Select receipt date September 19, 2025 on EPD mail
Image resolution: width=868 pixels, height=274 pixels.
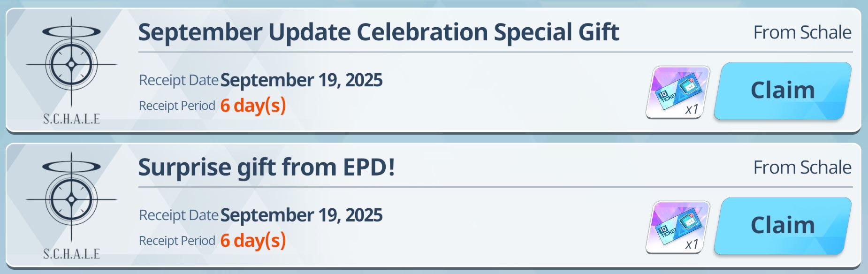(301, 215)
